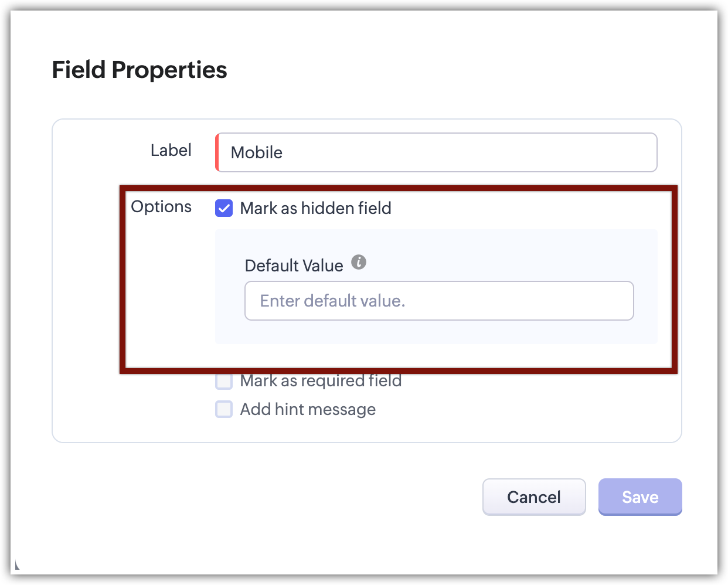
Task: Click the word Mobile inside the Label field
Action: coord(257,152)
